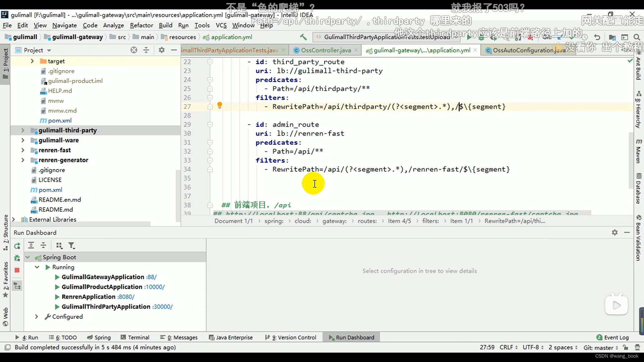The image size is (644, 362).
Task: Expand External Libraries node
Action: click(x=13, y=220)
